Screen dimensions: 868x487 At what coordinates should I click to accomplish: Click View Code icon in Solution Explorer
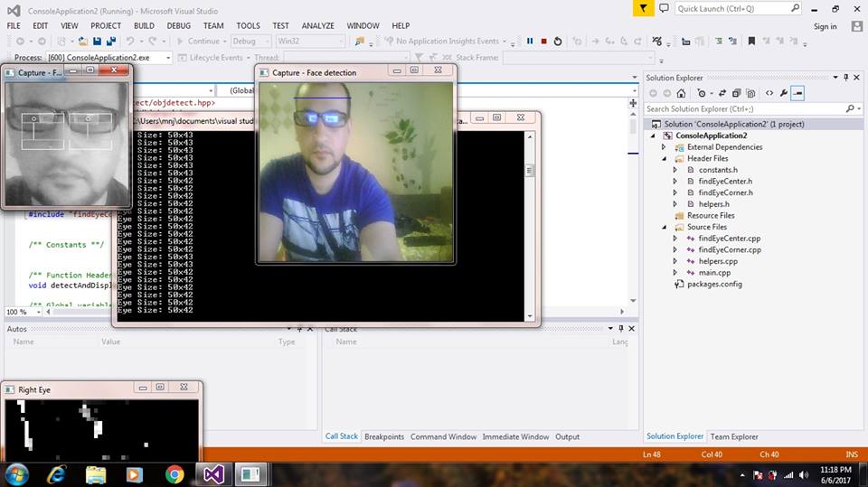tap(769, 93)
